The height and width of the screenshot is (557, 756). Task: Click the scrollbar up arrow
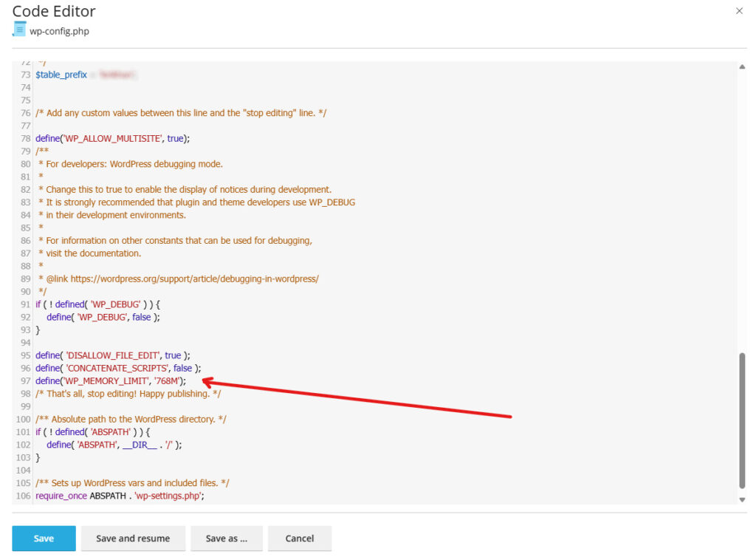(742, 66)
